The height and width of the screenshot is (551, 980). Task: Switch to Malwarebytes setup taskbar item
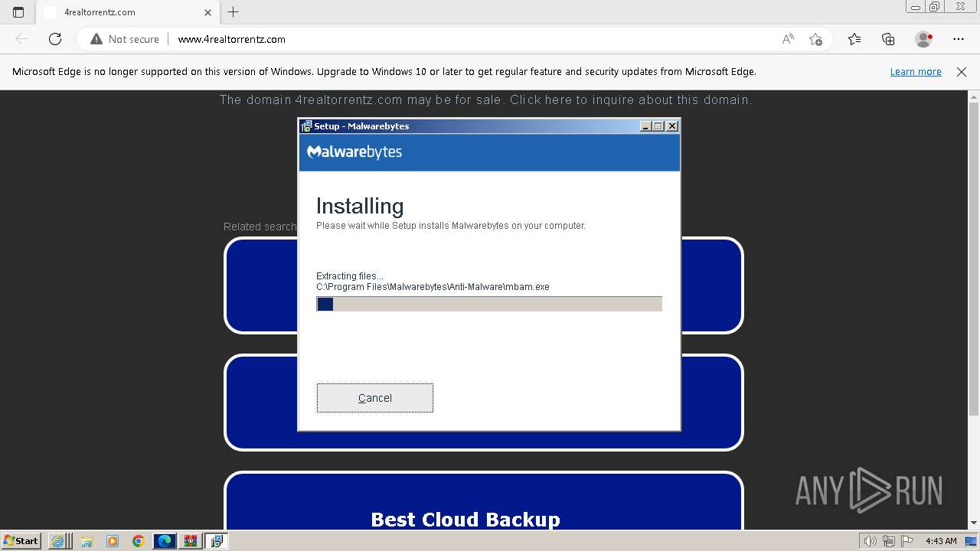(x=217, y=541)
